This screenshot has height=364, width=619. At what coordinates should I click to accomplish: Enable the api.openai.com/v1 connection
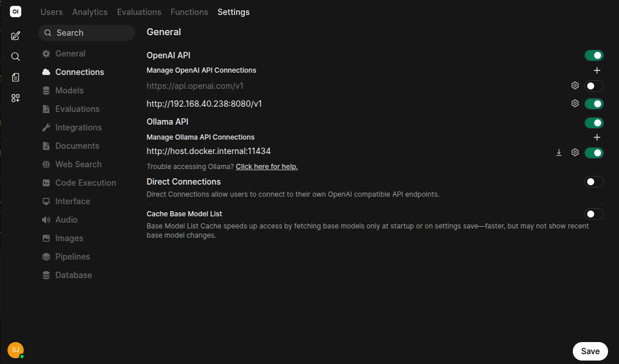point(594,86)
